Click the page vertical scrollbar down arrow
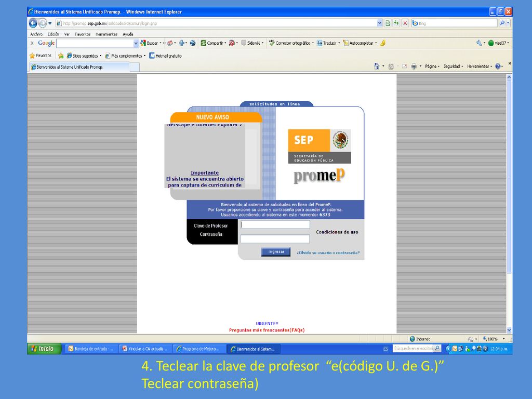 click(509, 330)
